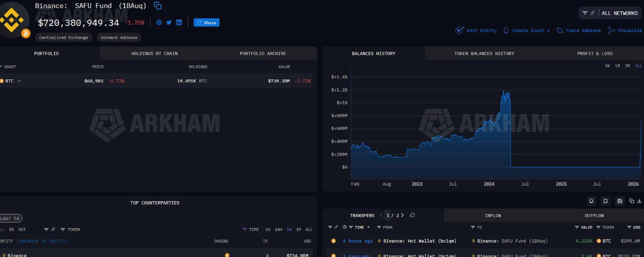Screen dimensions: 644x257
Task: Open the LinkedIn profile icon
Action: tap(179, 23)
